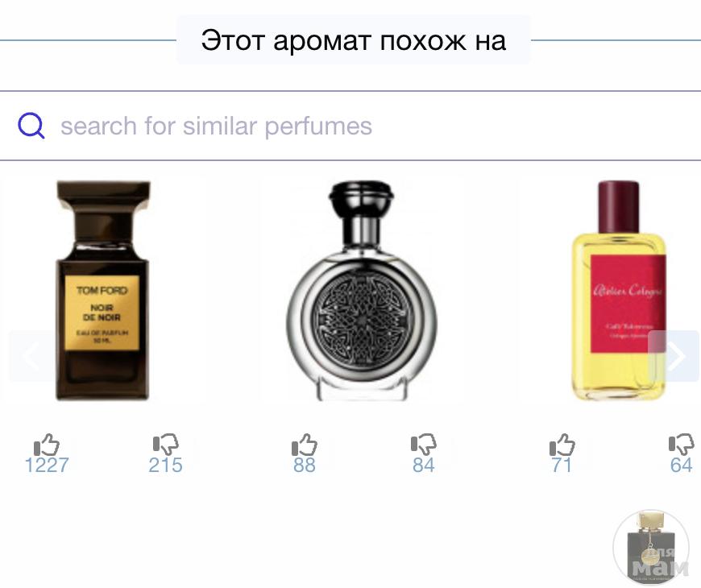Click the 88 likes count
This screenshot has width=701, height=588.
tap(305, 465)
